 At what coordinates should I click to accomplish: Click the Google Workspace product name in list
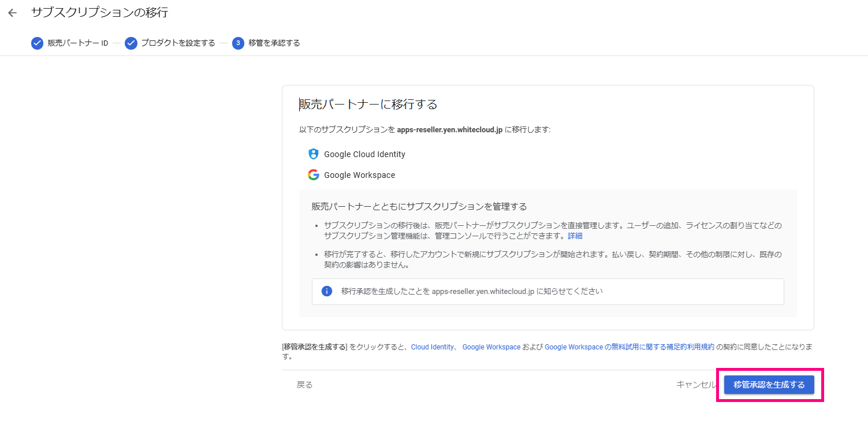pyautogui.click(x=360, y=175)
